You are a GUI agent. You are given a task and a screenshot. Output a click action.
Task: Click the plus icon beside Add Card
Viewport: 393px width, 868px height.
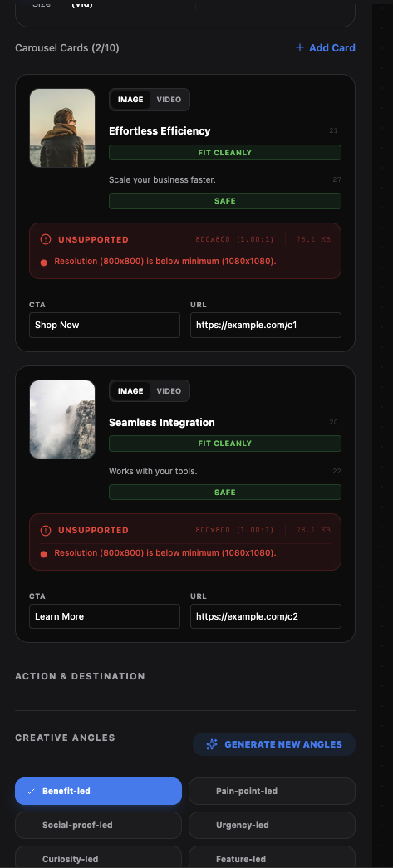299,47
